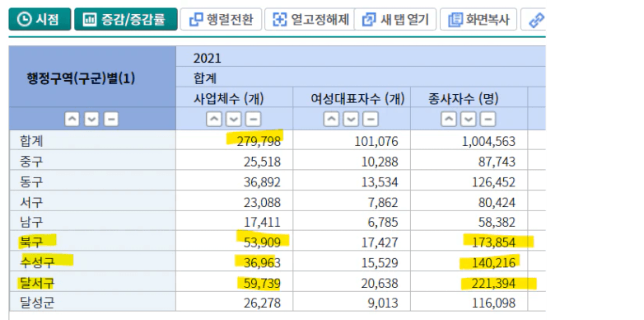Select the 북구 row label
Image resolution: width=644 pixels, height=320 pixels.
[31, 242]
